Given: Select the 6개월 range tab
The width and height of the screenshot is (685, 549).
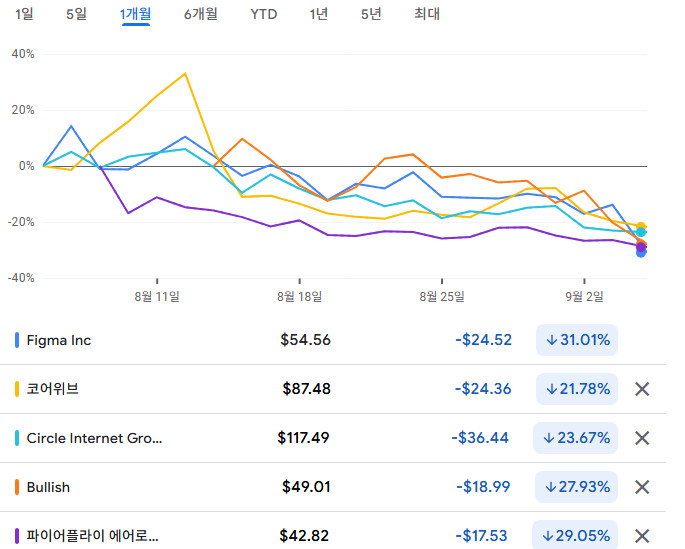Looking at the screenshot, I should point(201,14).
